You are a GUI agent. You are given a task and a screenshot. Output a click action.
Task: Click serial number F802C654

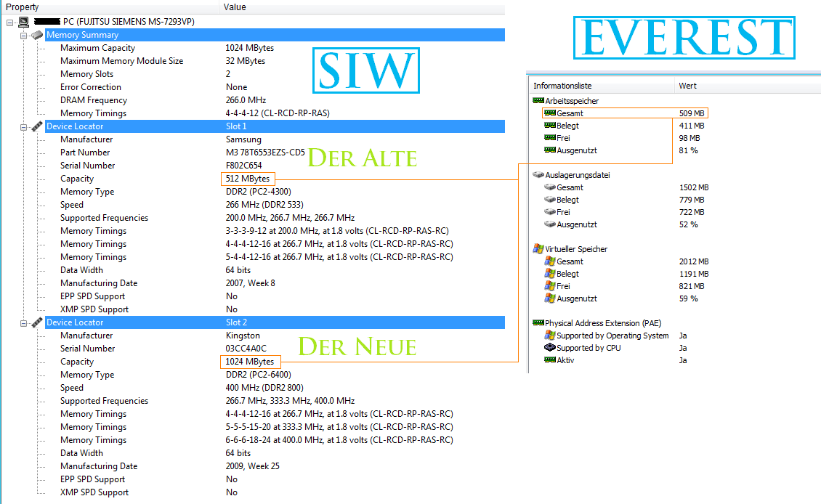click(x=243, y=166)
